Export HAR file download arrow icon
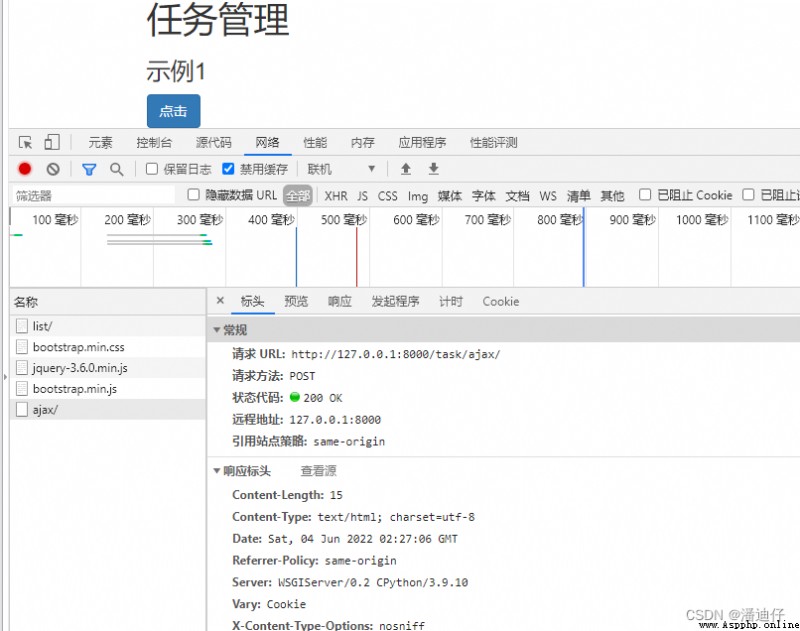Image resolution: width=800 pixels, height=631 pixels. [433, 169]
